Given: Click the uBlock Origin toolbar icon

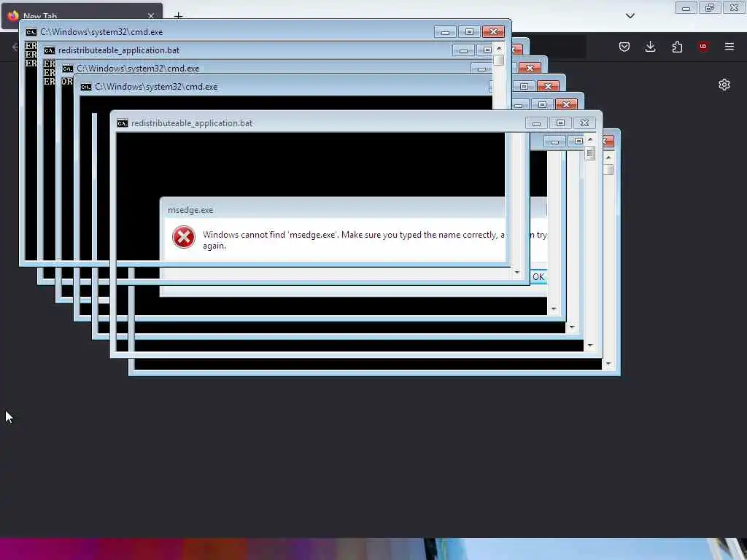Looking at the screenshot, I should pyautogui.click(x=703, y=46).
